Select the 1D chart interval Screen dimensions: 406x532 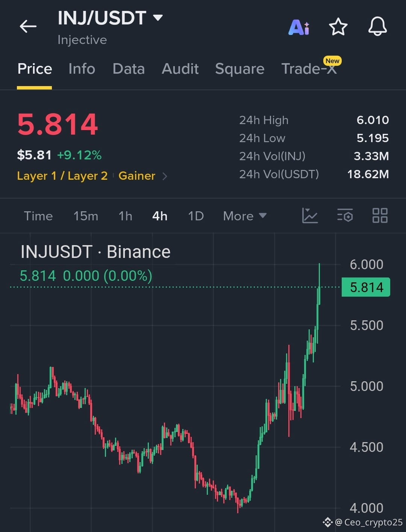pyautogui.click(x=196, y=216)
